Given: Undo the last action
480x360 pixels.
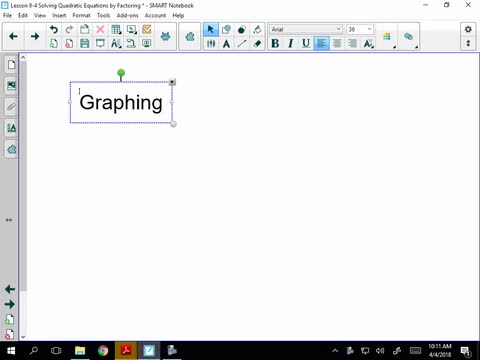Looking at the screenshot, I should (54, 29).
